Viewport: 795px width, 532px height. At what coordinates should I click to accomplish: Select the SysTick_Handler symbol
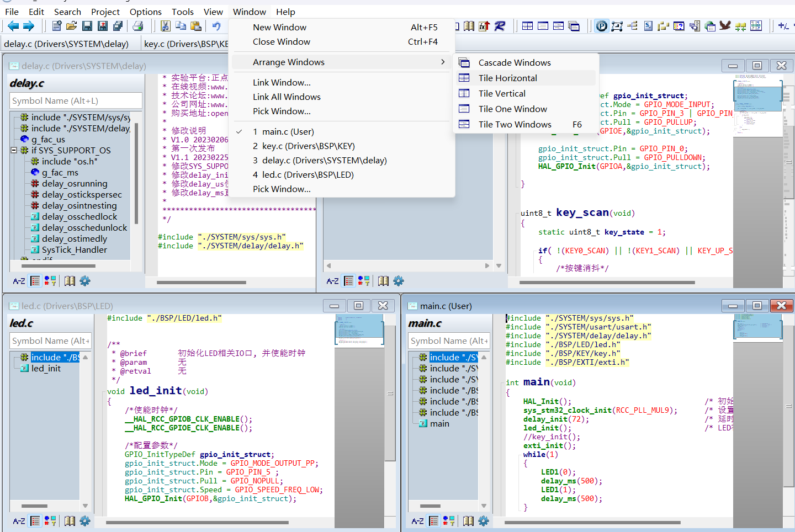point(75,249)
